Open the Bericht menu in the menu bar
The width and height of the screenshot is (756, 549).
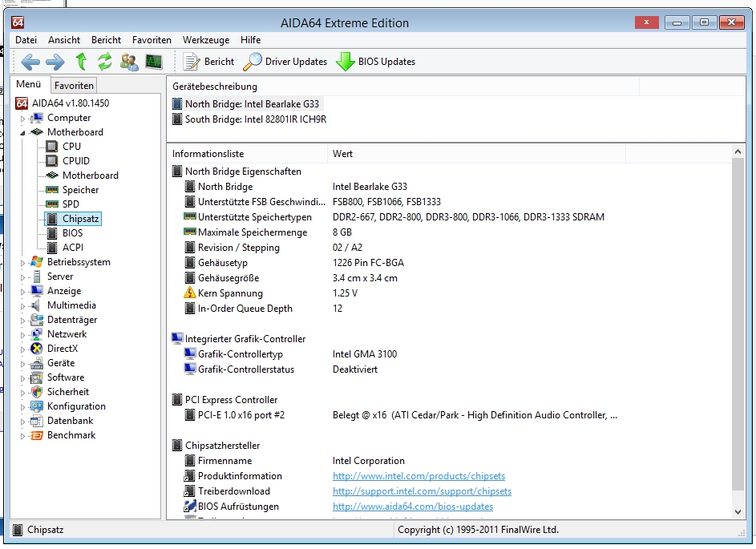(x=106, y=40)
